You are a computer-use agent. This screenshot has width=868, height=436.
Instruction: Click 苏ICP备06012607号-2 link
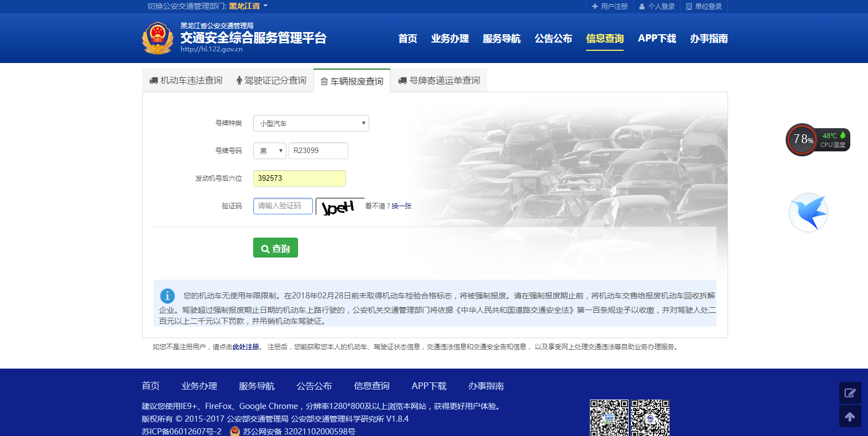pos(181,432)
